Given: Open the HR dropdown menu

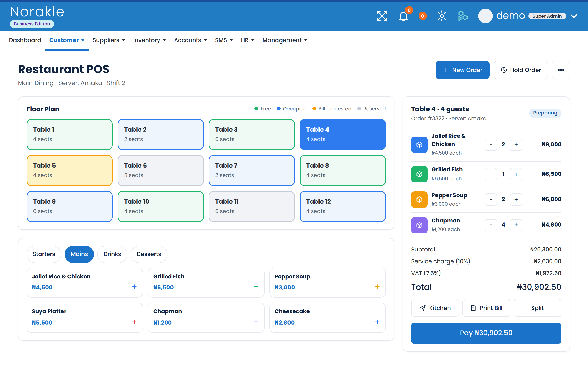Looking at the screenshot, I should point(248,40).
